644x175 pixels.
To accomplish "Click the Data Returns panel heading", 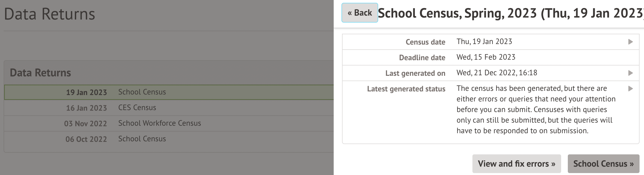I will [x=40, y=73].
